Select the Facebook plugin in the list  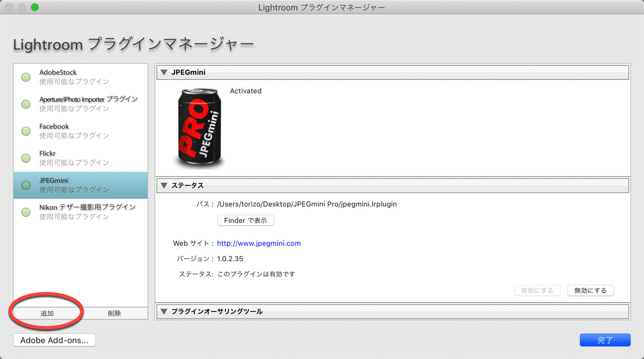pyautogui.click(x=80, y=131)
